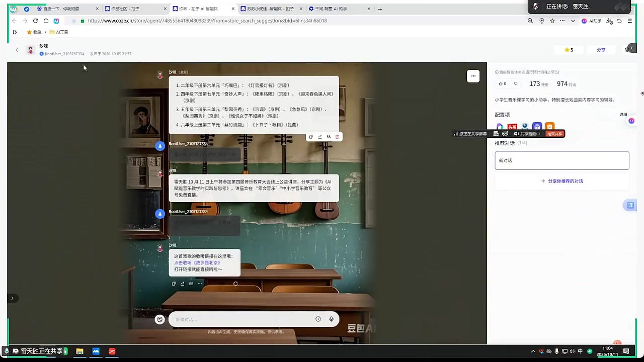Reload the page with the refresh icon

(35, 21)
